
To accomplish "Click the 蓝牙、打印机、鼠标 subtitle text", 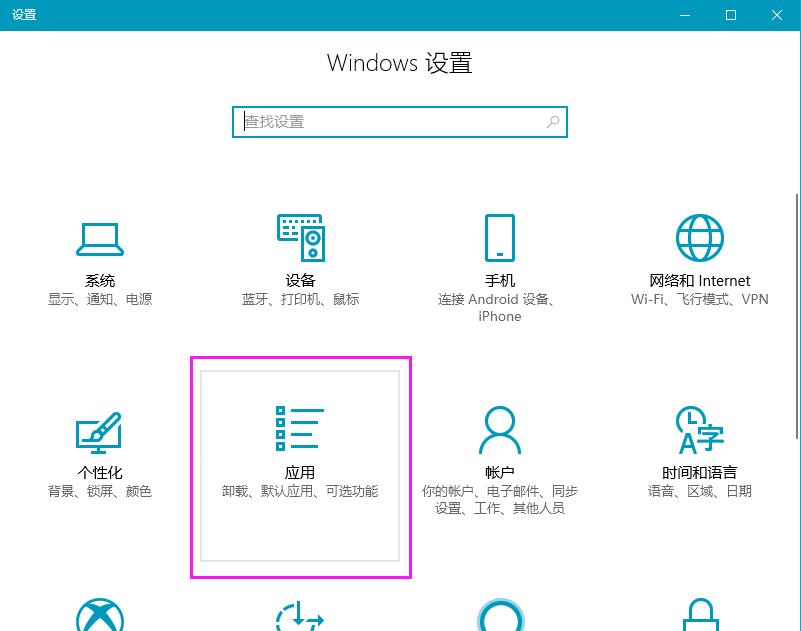I will click(x=300, y=299).
